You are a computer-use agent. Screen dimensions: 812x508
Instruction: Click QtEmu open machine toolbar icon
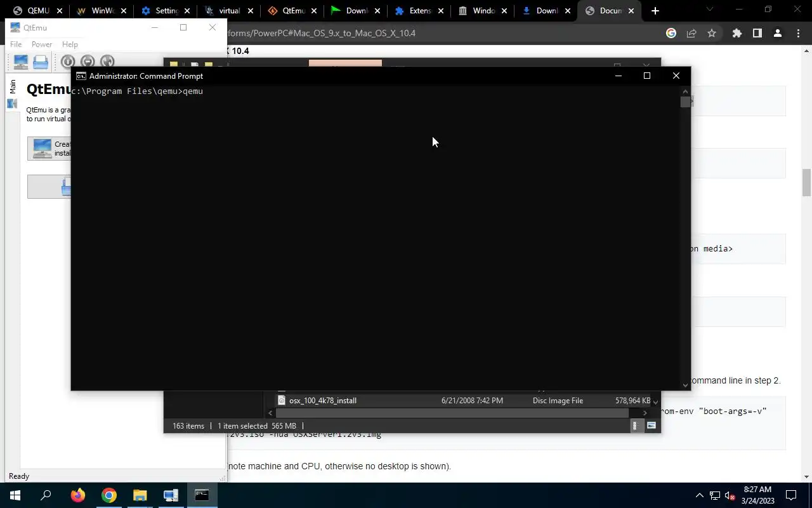pyautogui.click(x=41, y=62)
